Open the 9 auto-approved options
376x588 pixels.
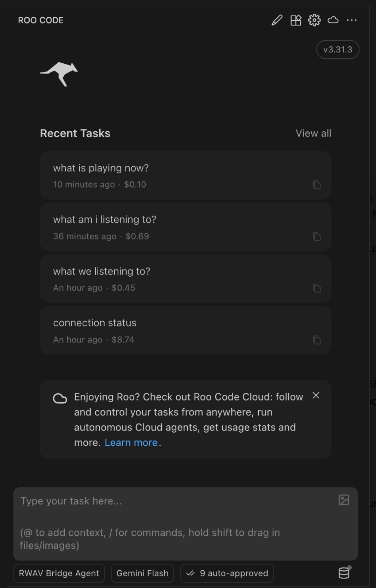point(227,573)
